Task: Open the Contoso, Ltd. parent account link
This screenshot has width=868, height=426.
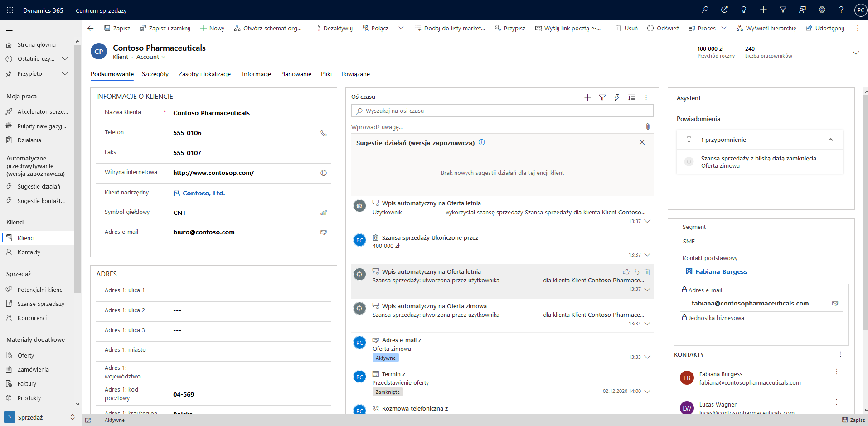Action: [x=204, y=193]
